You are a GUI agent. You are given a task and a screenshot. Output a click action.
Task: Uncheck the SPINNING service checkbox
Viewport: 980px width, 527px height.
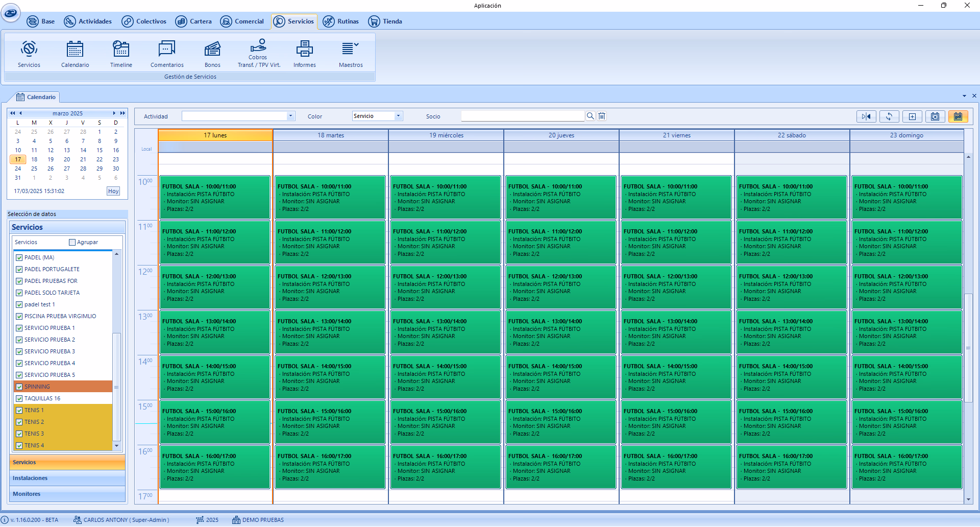[19, 387]
